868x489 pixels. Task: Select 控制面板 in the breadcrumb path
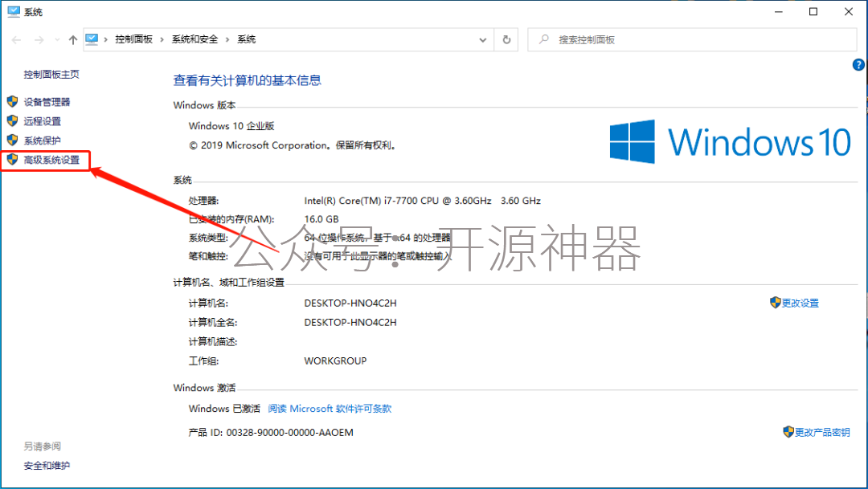(133, 39)
